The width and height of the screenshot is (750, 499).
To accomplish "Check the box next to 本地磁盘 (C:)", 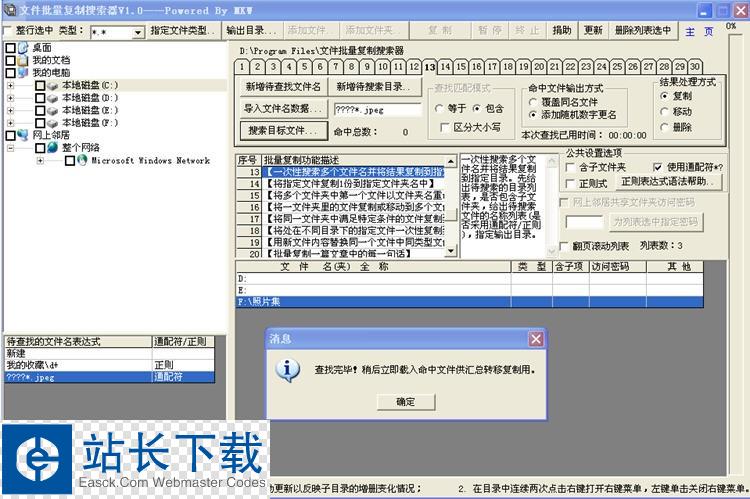I will coord(40,86).
